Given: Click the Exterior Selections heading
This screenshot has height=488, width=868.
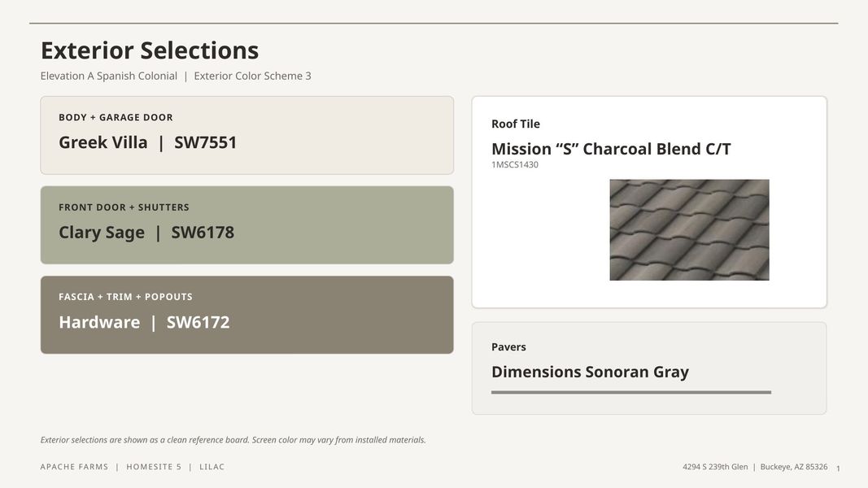Looking at the screenshot, I should click(150, 50).
